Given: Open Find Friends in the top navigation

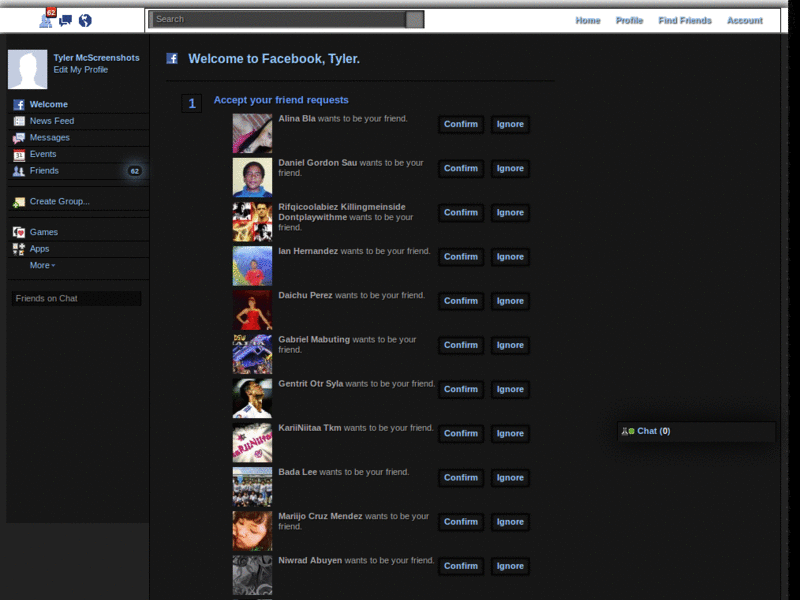Looking at the screenshot, I should point(685,20).
